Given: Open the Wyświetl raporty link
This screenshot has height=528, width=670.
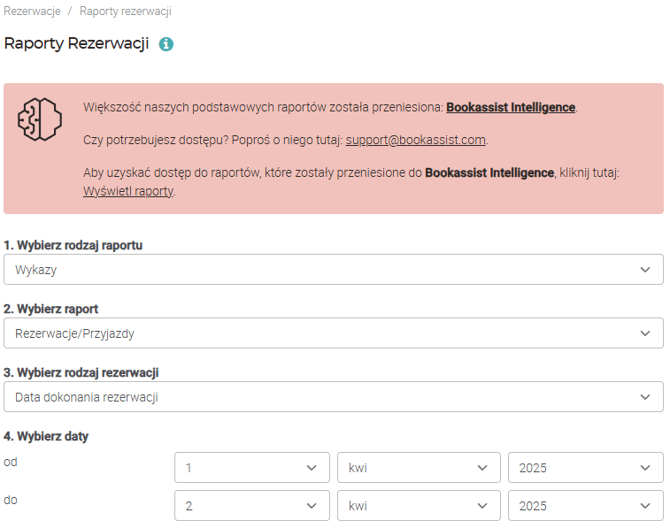Looking at the screenshot, I should (128, 190).
